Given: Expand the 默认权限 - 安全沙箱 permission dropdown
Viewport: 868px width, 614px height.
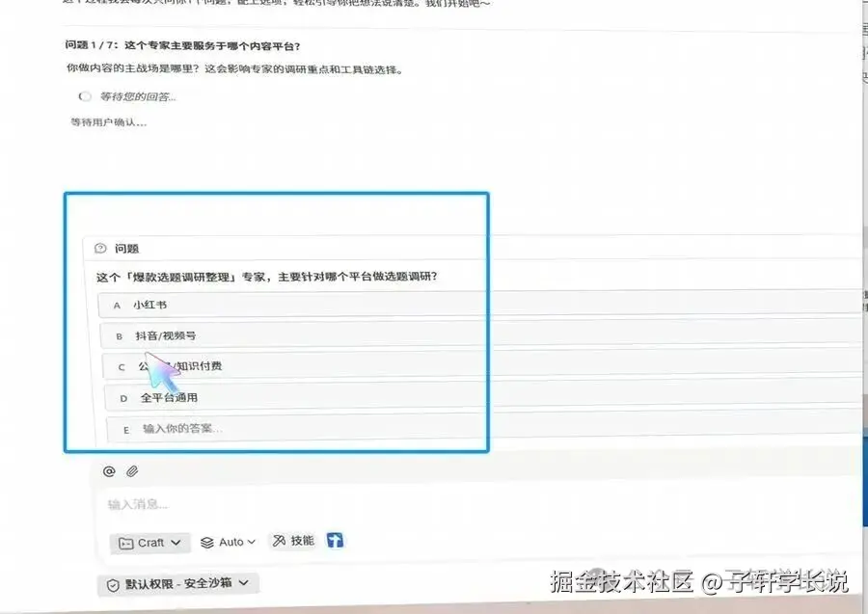Looking at the screenshot, I should (178, 584).
